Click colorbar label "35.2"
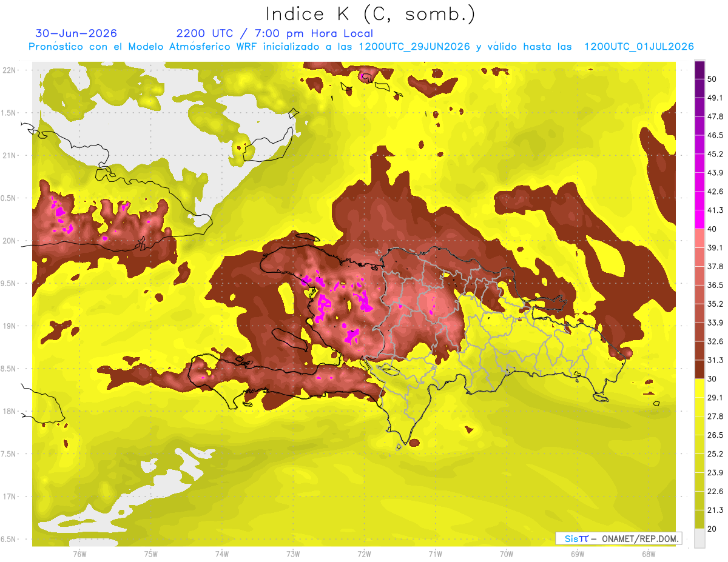 tap(715, 304)
